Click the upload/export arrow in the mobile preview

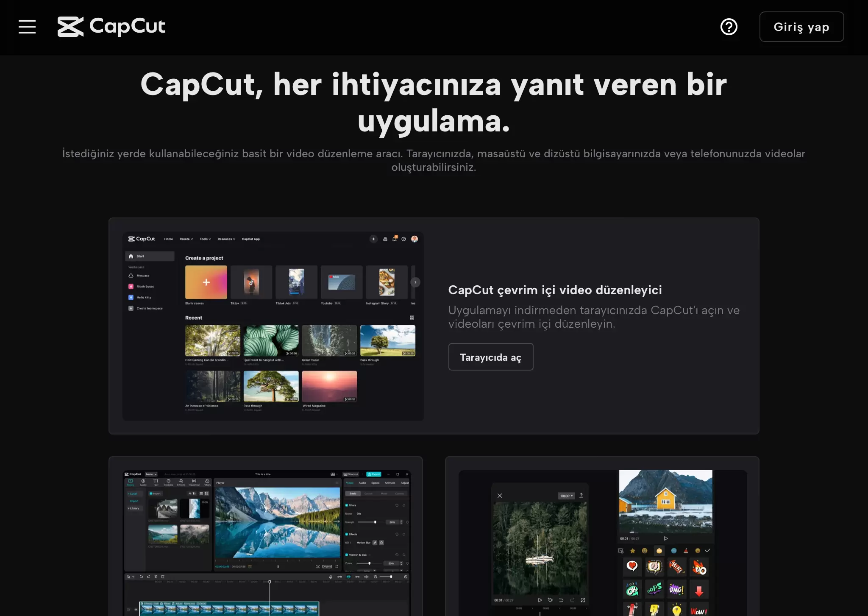click(581, 495)
